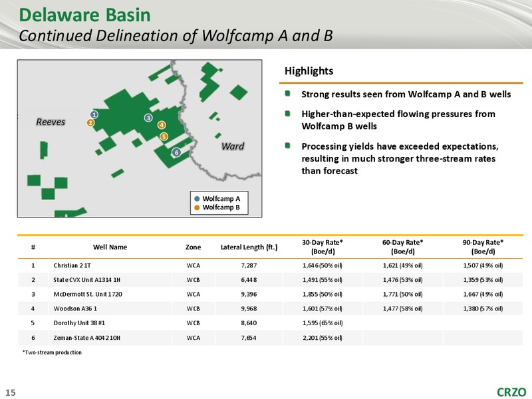
Task: Click the 1,667 (49% oil) 90-day cell
Action: (x=483, y=294)
